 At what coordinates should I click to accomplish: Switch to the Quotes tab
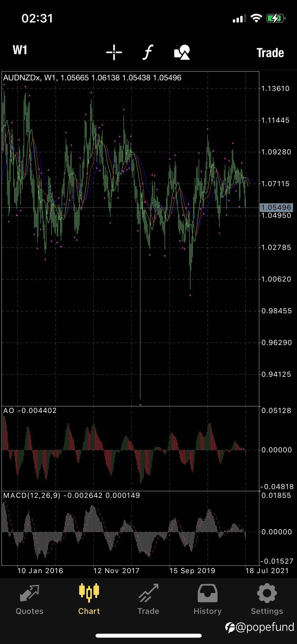point(30,600)
